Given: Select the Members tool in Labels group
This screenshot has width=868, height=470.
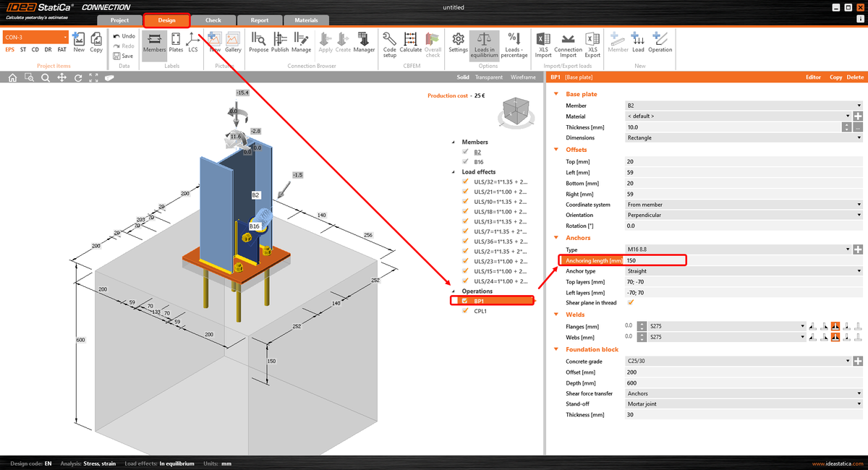Looking at the screenshot, I should click(154, 42).
